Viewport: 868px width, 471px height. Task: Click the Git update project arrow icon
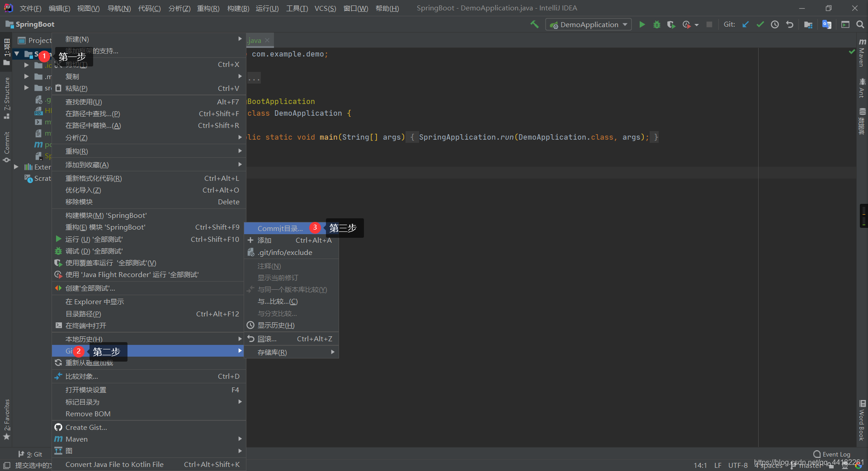click(x=745, y=24)
